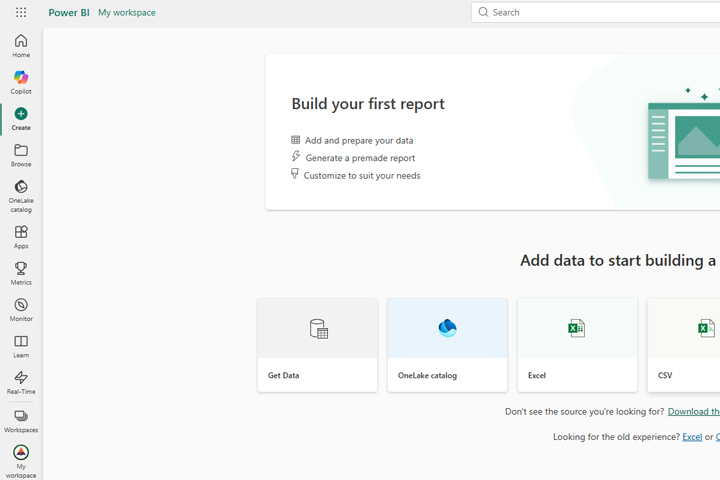Click the My workspace breadcrumb in header
Image resolution: width=720 pixels, height=480 pixels.
126,13
